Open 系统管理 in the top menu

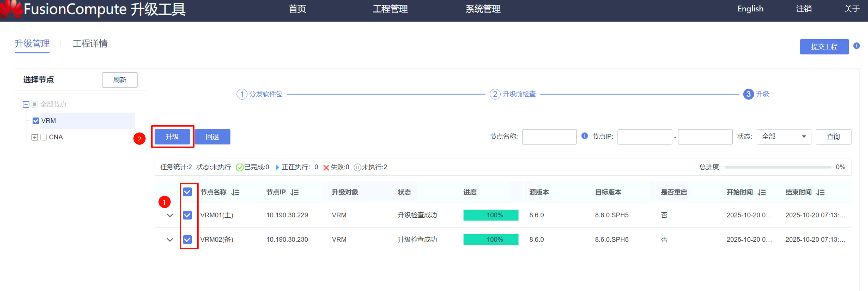click(x=483, y=9)
